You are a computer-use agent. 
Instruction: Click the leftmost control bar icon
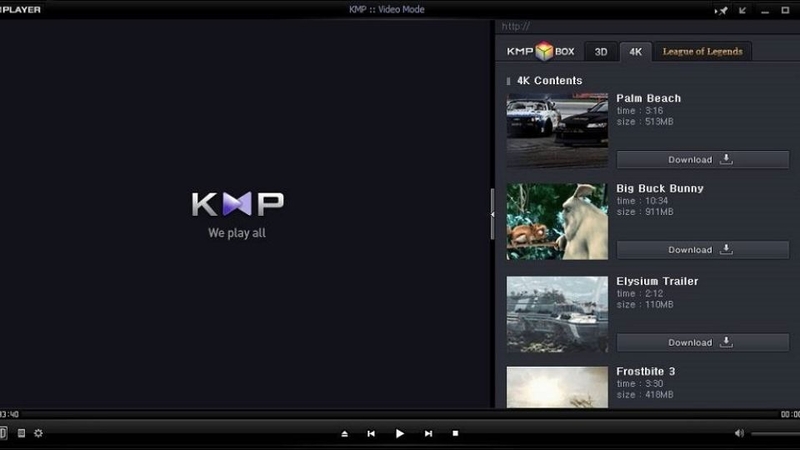point(3,433)
